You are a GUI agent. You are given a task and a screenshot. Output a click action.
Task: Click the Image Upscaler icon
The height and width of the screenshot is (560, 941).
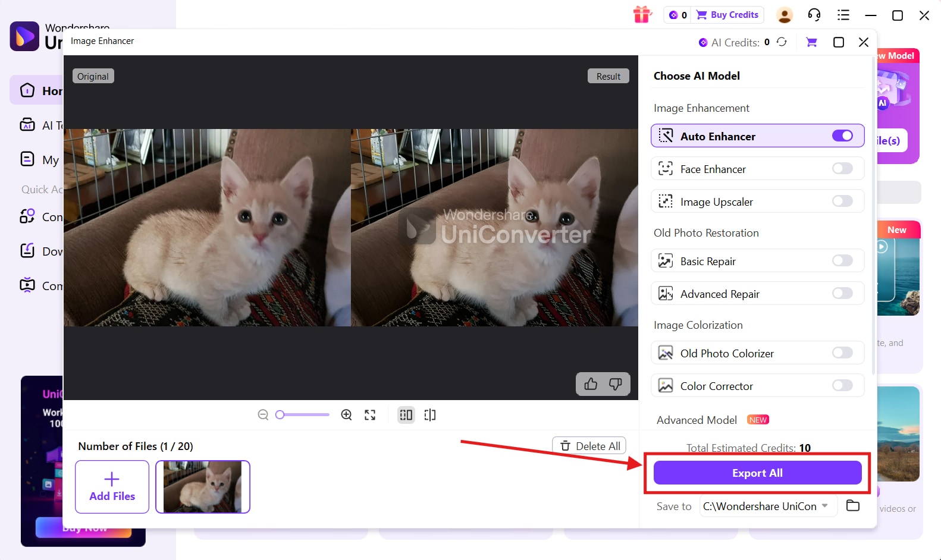pos(666,202)
